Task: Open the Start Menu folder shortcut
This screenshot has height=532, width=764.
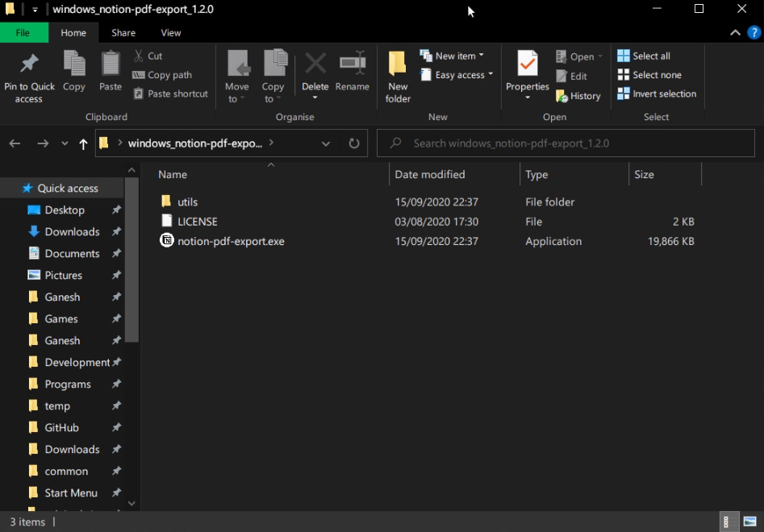Action: point(71,493)
